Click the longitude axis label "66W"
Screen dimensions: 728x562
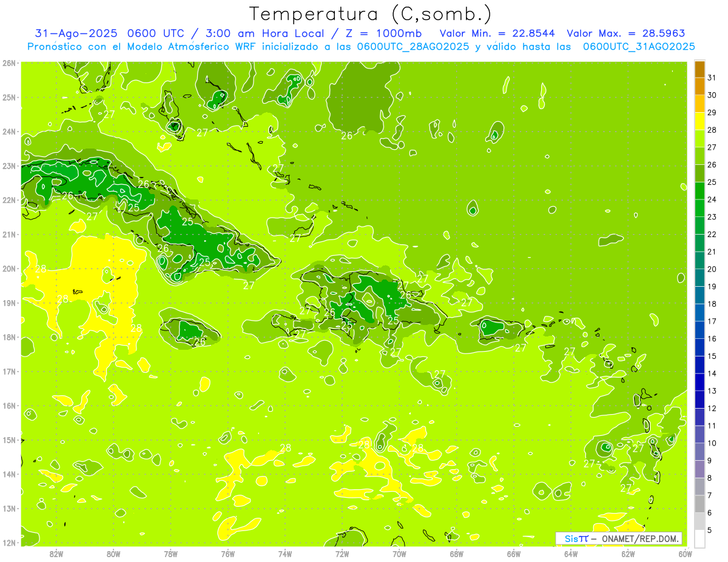coord(514,554)
